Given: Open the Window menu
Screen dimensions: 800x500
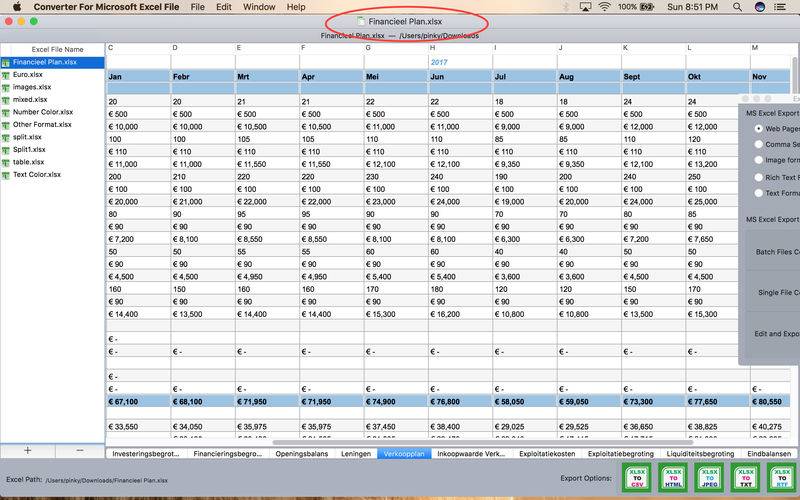Looking at the screenshot, I should pyautogui.click(x=259, y=7).
